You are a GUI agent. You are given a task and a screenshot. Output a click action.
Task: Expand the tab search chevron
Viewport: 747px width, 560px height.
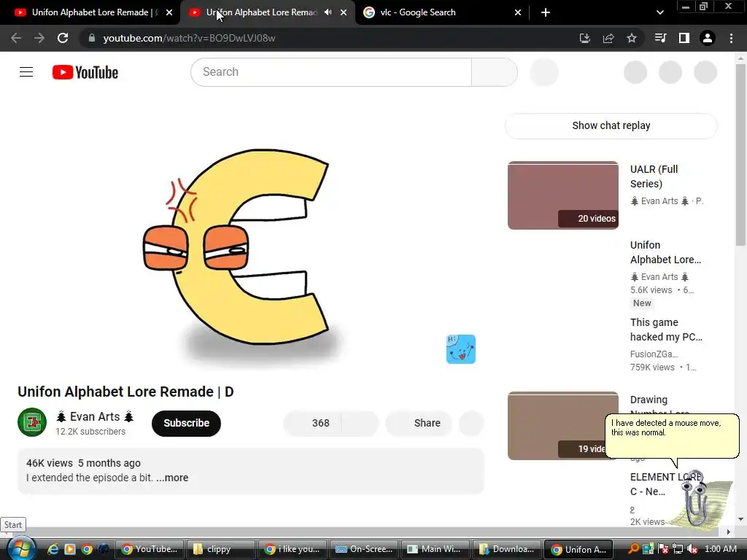click(x=659, y=13)
